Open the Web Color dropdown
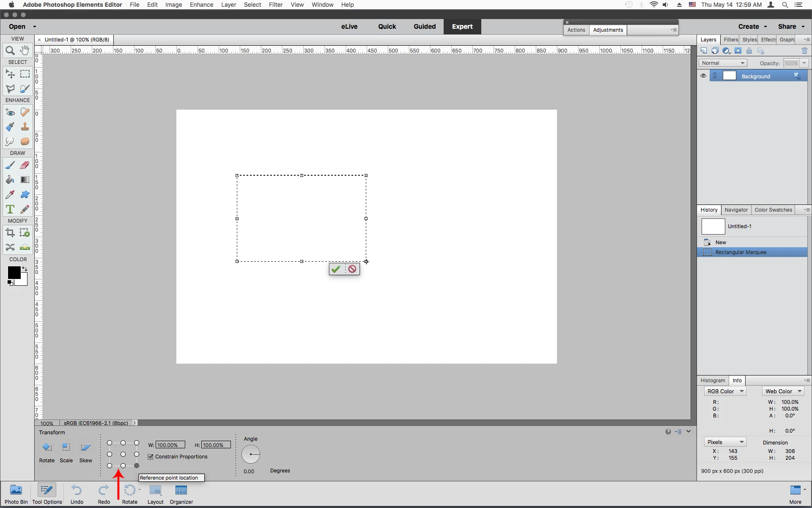Screen dimensions: 812x508 pos(783,391)
